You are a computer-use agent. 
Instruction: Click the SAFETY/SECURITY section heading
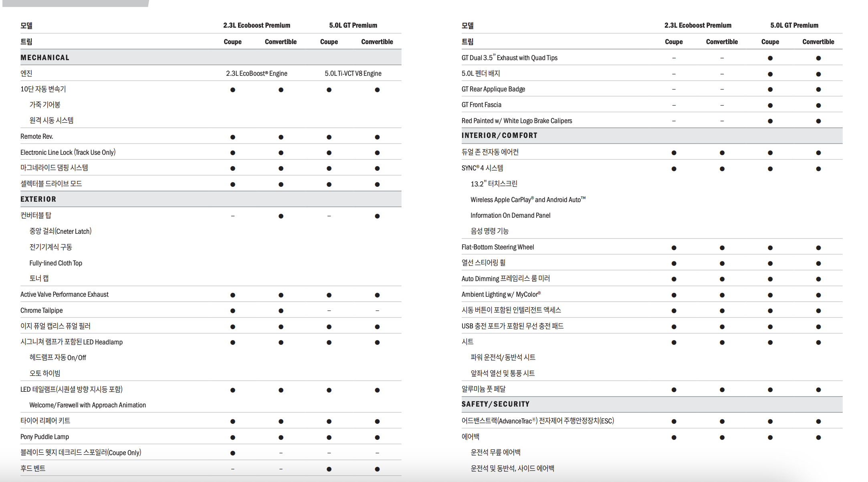[x=496, y=404]
